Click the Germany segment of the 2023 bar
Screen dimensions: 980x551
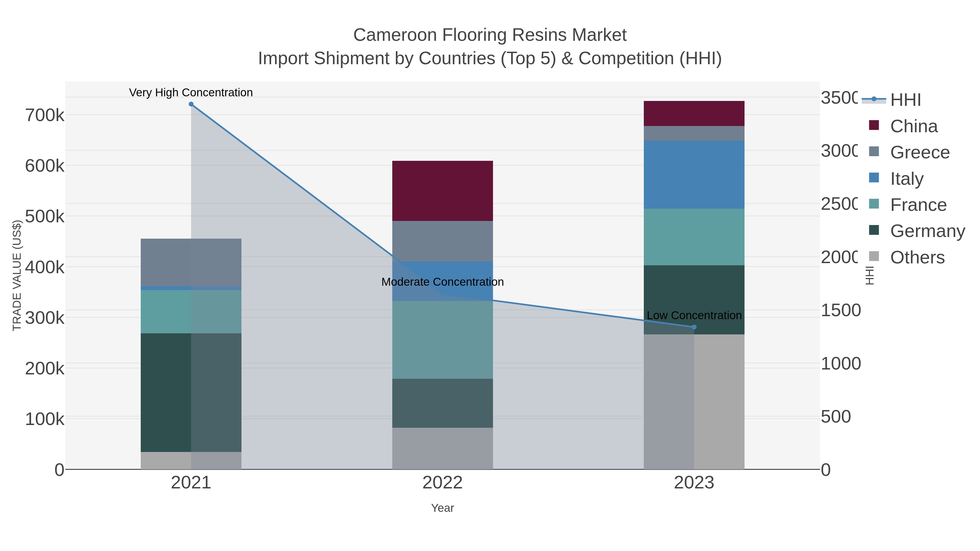[x=694, y=300]
